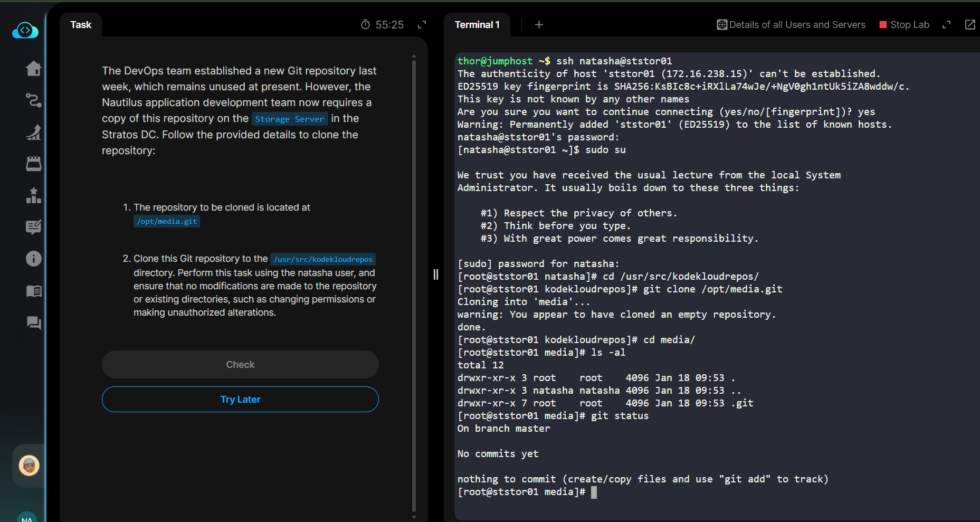Open the Home icon in sidebar

[33, 69]
